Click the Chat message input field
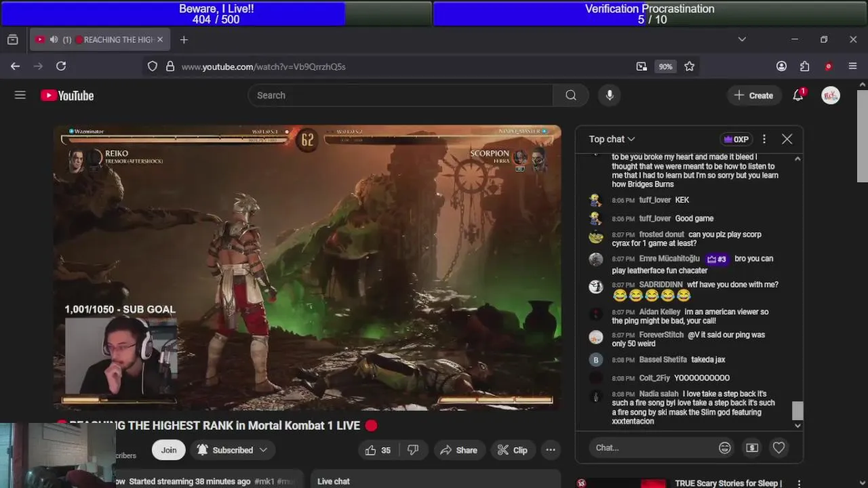The image size is (868, 488). tap(651, 448)
